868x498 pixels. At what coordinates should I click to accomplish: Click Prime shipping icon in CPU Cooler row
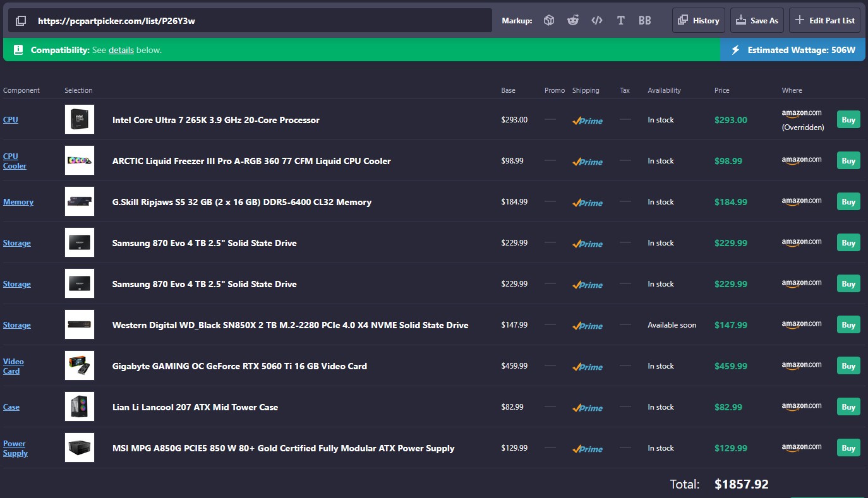point(588,162)
